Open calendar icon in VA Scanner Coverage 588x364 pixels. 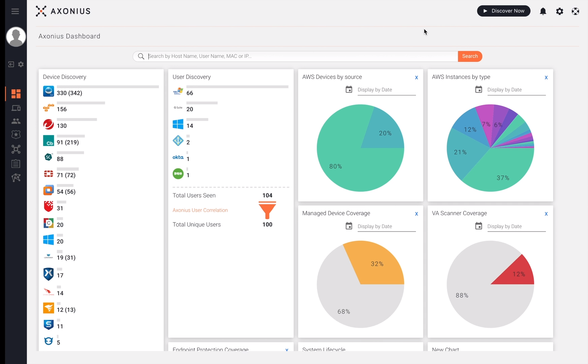(479, 226)
